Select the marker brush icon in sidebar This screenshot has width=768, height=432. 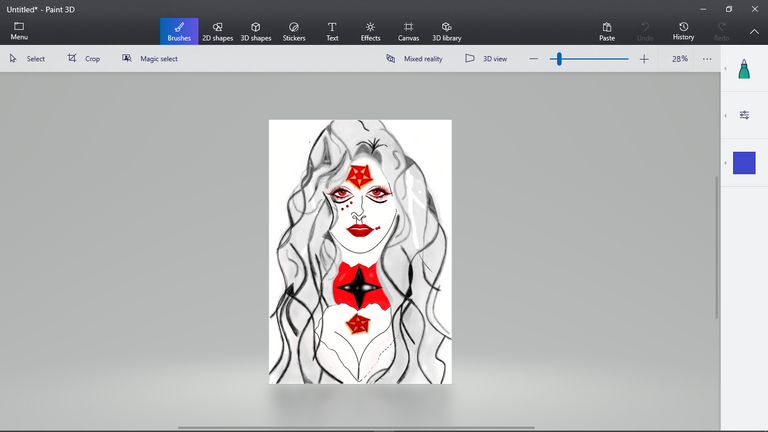744,69
